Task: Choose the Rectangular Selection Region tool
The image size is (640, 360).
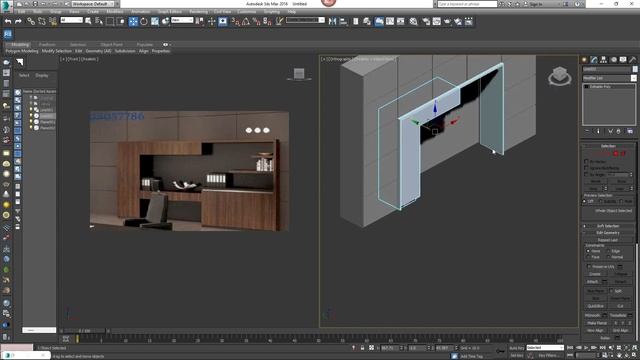Action: 110,21
